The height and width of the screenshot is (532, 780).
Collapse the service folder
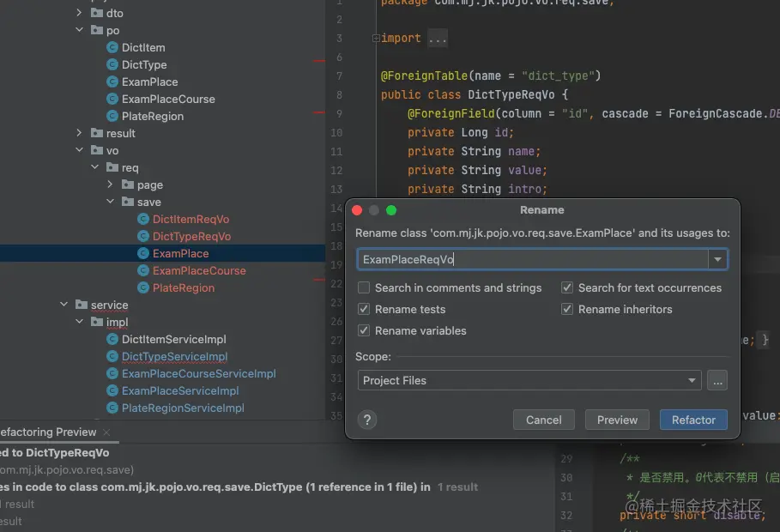click(63, 304)
